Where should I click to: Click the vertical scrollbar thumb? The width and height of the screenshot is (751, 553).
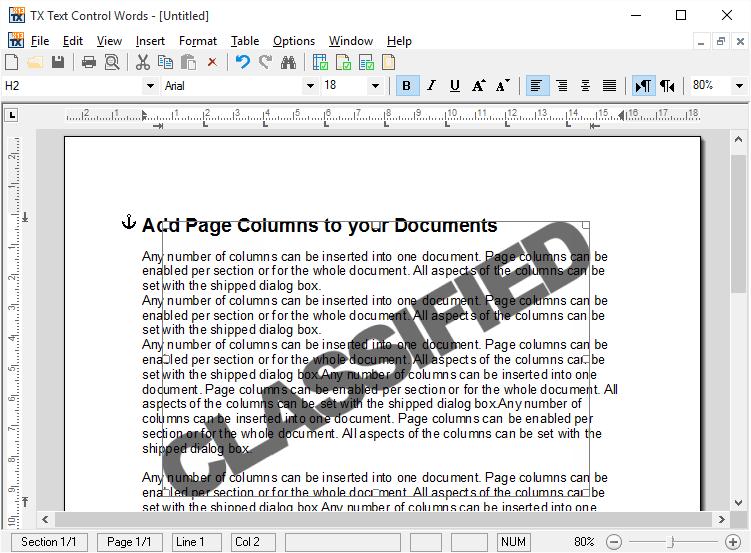(738, 224)
